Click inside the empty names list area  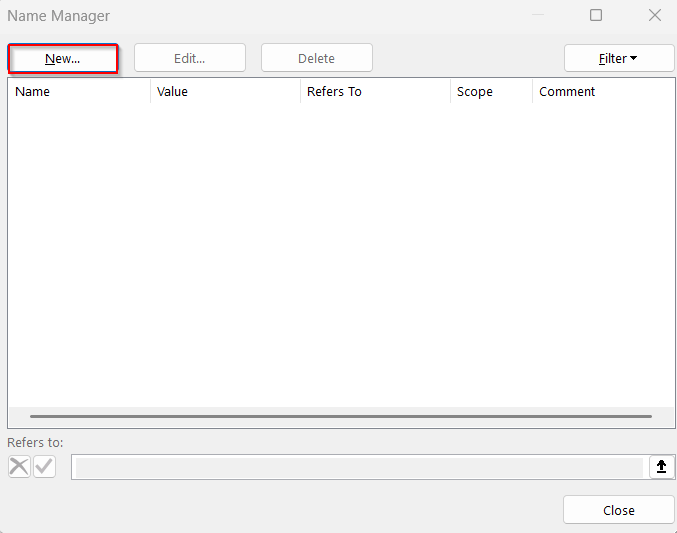(x=340, y=250)
